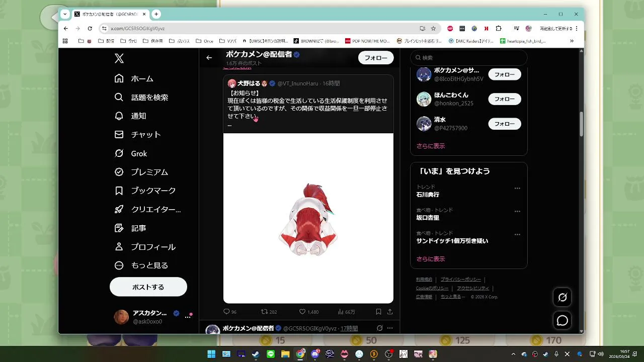Screen dimensions: 644x362
Task: Open チャット (Chat) in the sidebar
Action: coord(138,135)
